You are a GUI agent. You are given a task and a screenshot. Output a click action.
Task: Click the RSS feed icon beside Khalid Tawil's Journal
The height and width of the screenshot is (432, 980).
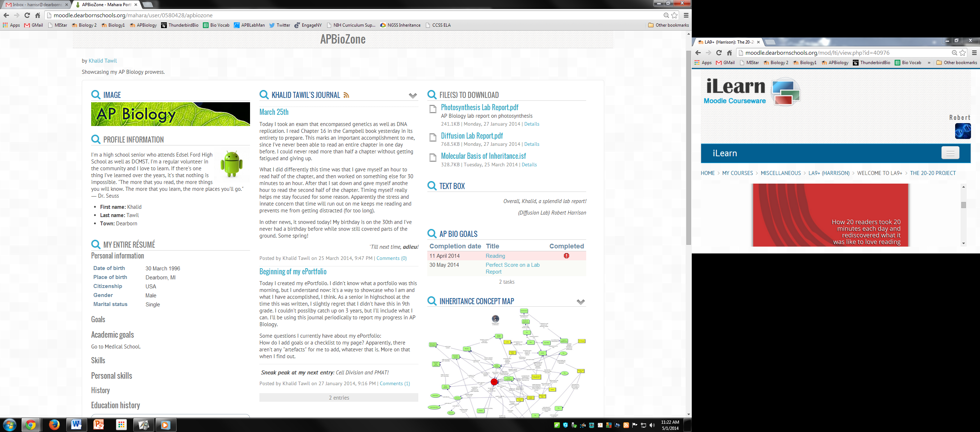coord(346,95)
